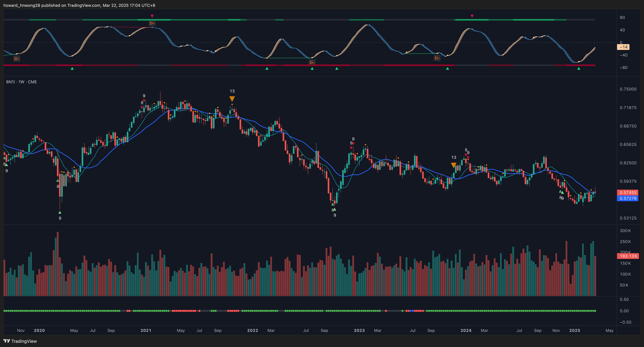This screenshot has height=347, width=644.
Task: Click the orange D-down signal marker in the oscillator panel
Action: tap(152, 23)
